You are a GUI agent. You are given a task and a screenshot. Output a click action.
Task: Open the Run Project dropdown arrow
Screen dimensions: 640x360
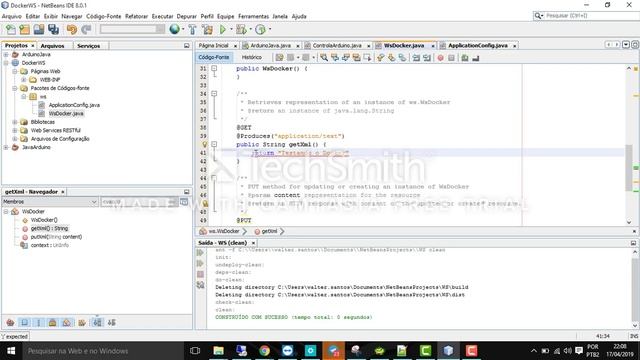231,29
